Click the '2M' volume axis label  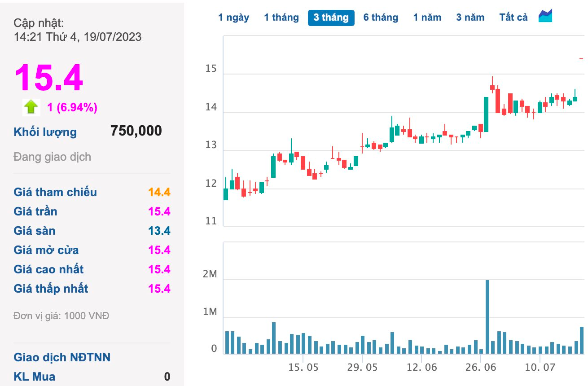click(210, 274)
